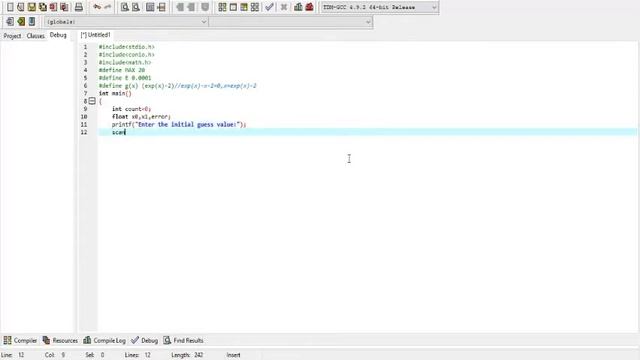Open the bottom Debug tab

pyautogui.click(x=144, y=340)
